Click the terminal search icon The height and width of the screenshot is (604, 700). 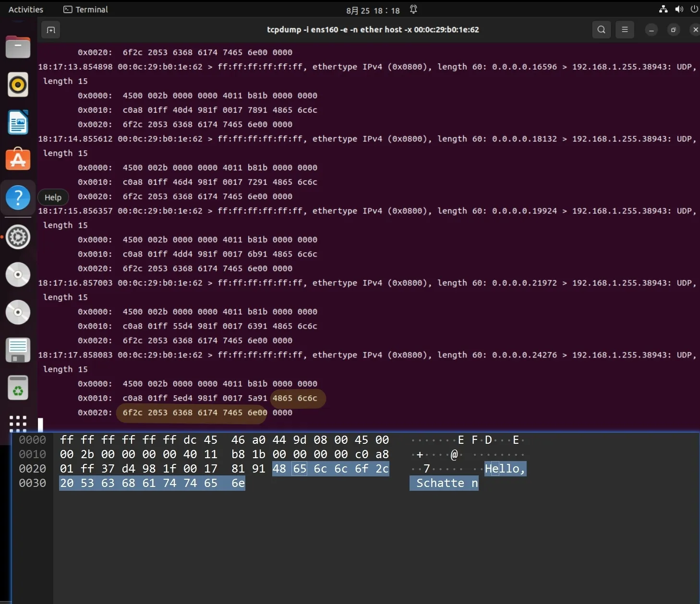point(601,30)
